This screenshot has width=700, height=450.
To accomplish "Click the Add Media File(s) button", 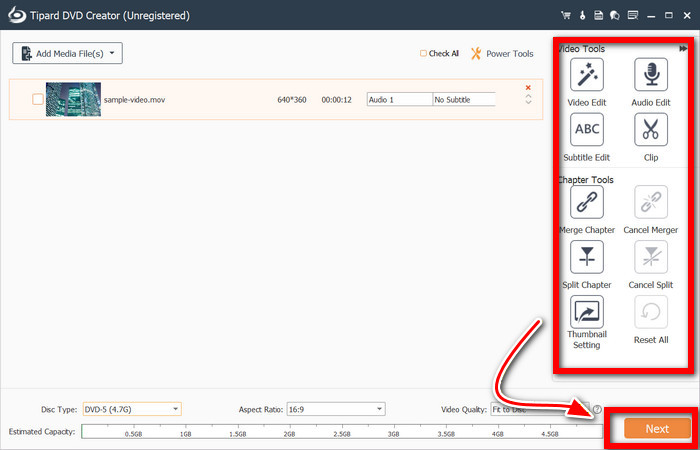I will pos(66,53).
